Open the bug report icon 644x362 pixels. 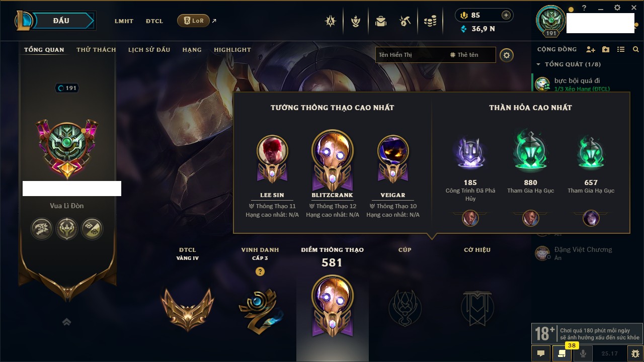pyautogui.click(x=635, y=353)
